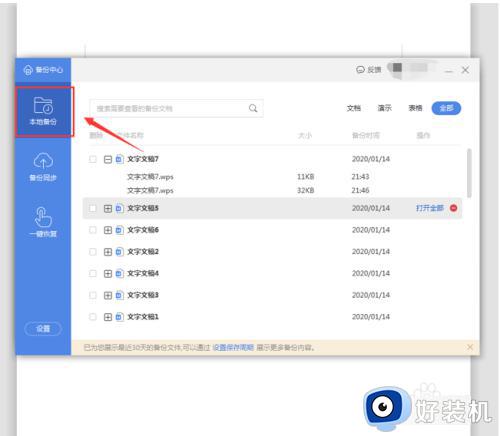Open the 设置 settings button
The image size is (500, 436).
coord(43,329)
